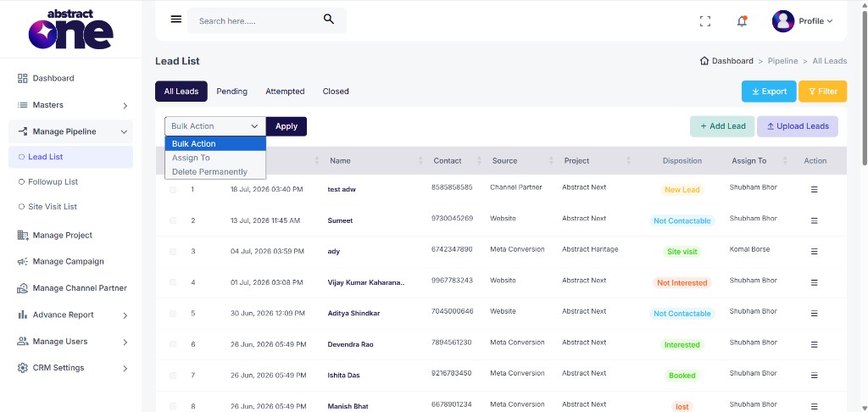The width and height of the screenshot is (868, 412).
Task: Select the All Leads tab
Action: point(181,92)
